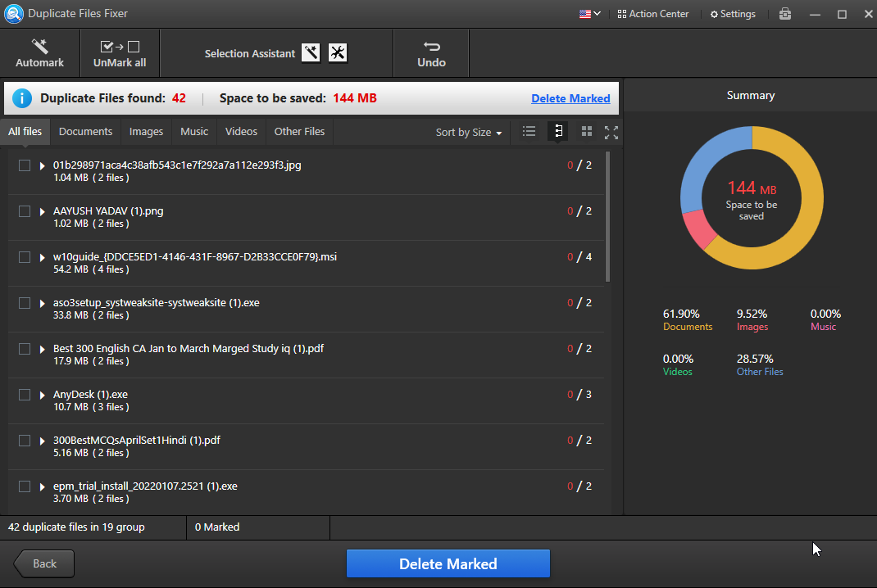Switch to the Images tab
Image resolution: width=877 pixels, height=588 pixels.
[146, 131]
